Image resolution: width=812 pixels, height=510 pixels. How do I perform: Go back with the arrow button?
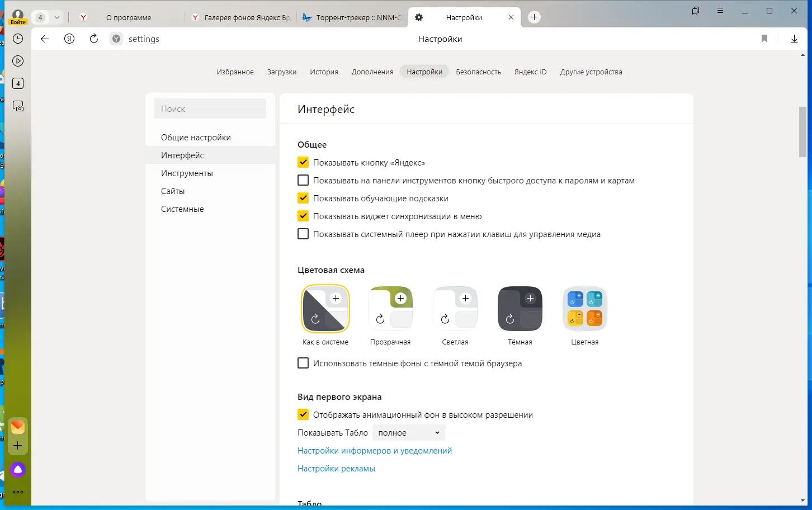coord(45,39)
